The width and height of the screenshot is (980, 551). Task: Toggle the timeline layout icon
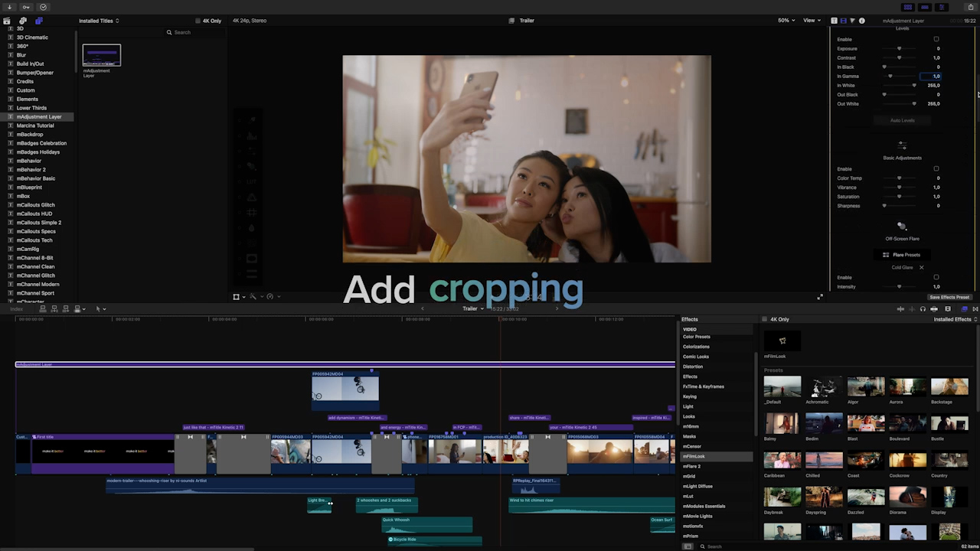925,7
